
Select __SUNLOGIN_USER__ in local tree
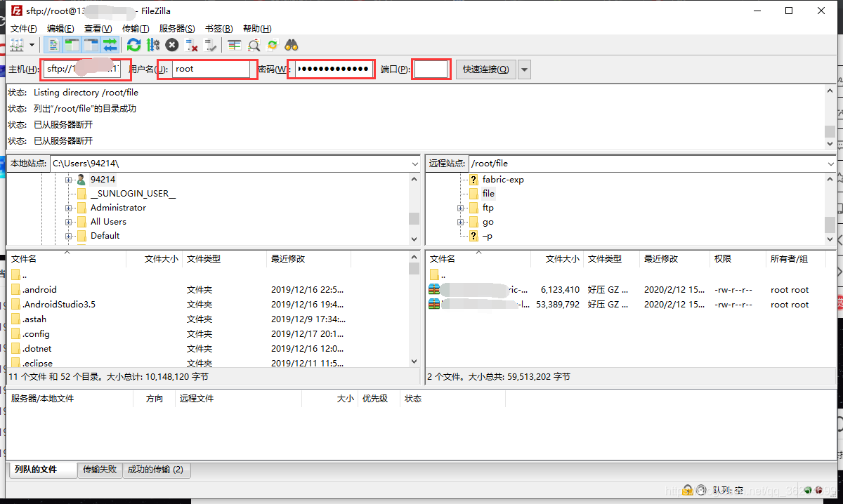(x=133, y=194)
